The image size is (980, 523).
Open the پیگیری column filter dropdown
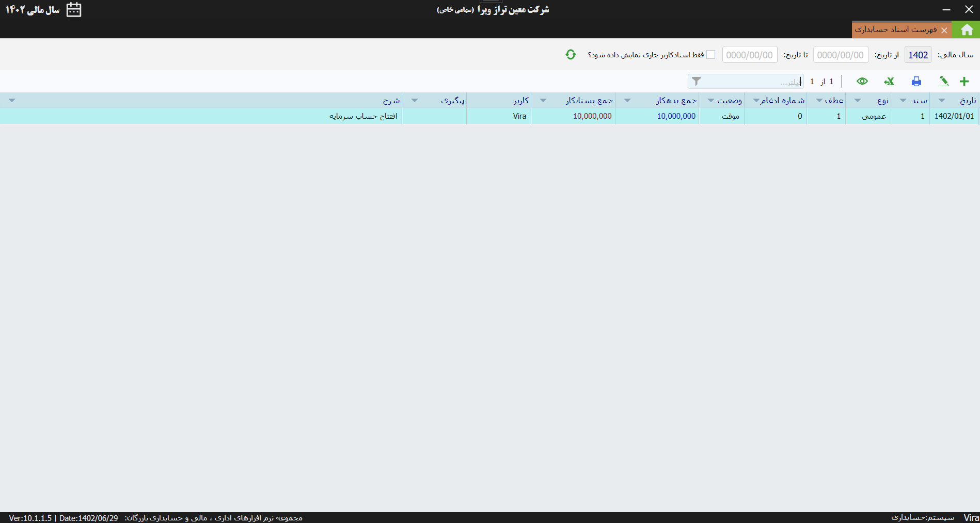(415, 101)
